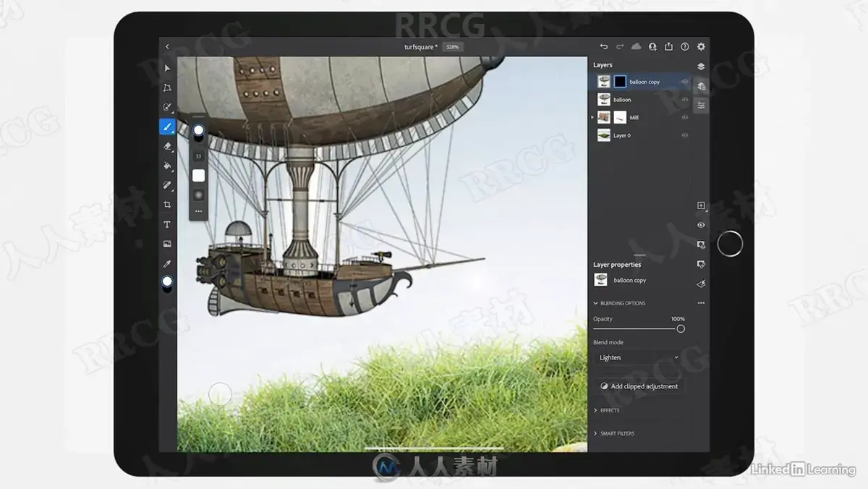
Task: Click Add clipped adjustment button
Action: (x=639, y=386)
